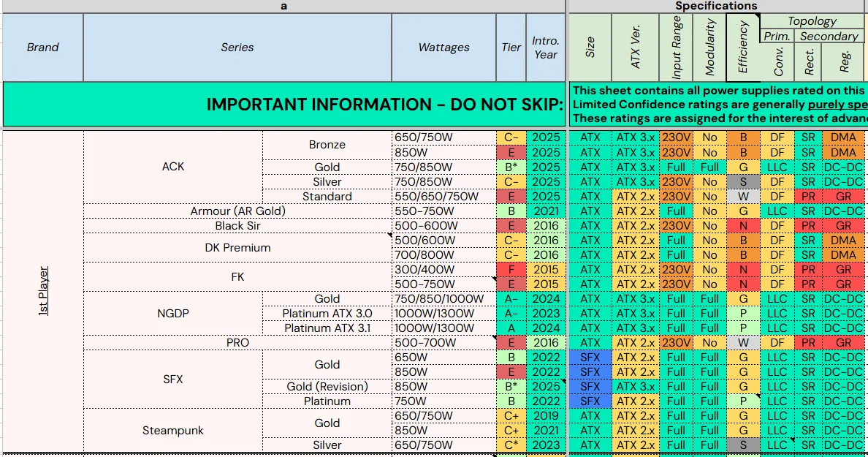The image size is (868, 457).
Task: Open the underlined 1st Player brand link
Action: coord(43,291)
